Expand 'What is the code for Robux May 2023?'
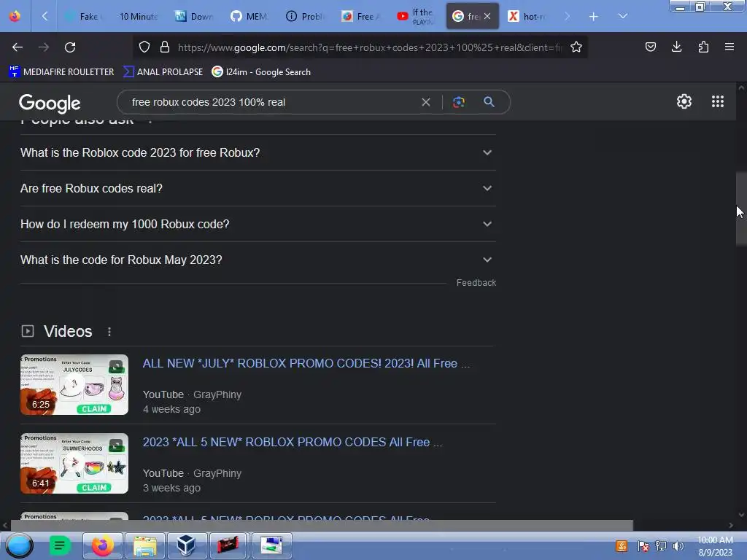The height and width of the screenshot is (560, 747). coord(258,260)
